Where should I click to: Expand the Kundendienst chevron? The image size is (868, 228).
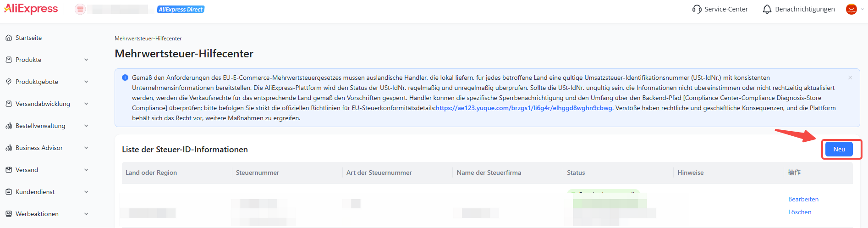point(86,192)
